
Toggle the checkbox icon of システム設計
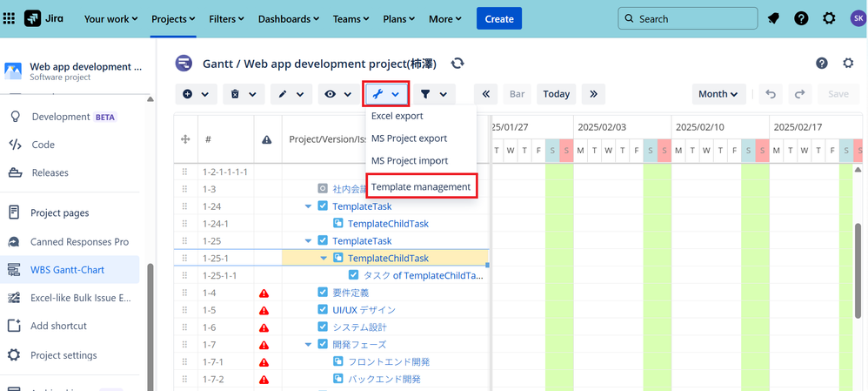pos(323,327)
